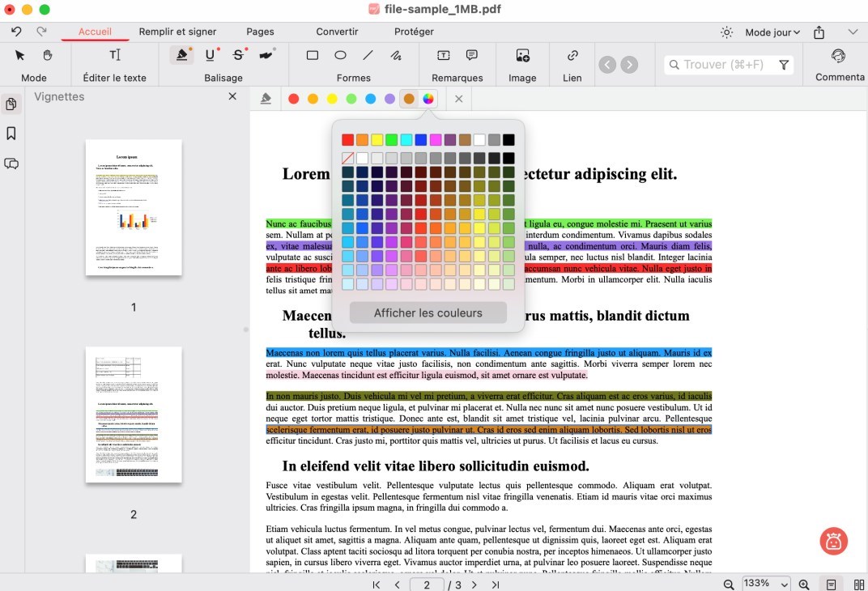Select the Éditer le texte tool
The image size is (868, 591).
114,55
